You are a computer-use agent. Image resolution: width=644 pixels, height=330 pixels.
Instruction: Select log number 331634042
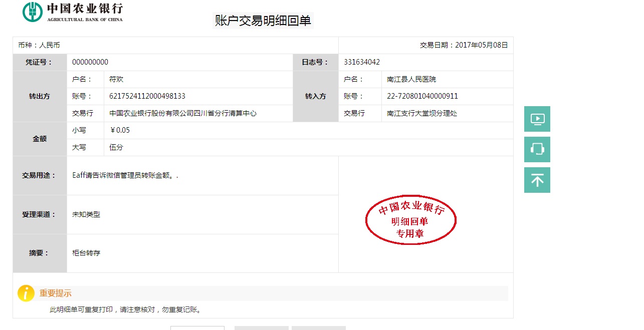(362, 62)
